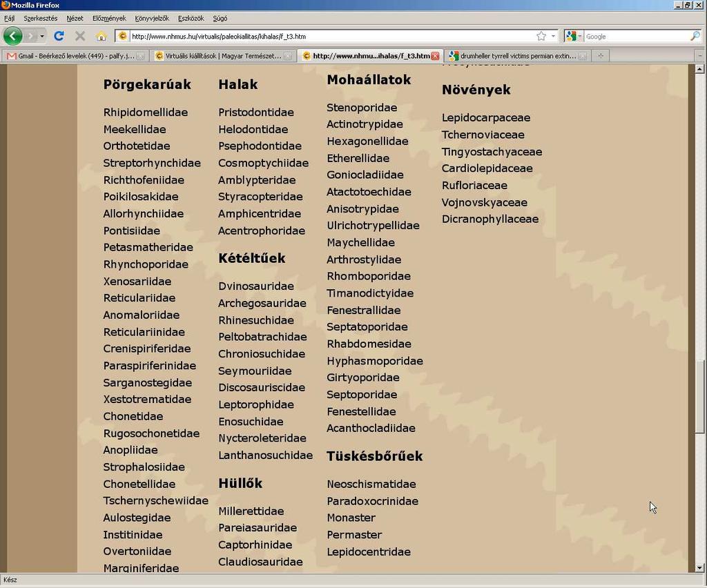Click the Lepidocentridae entry
707x588 pixels.
[369, 551]
